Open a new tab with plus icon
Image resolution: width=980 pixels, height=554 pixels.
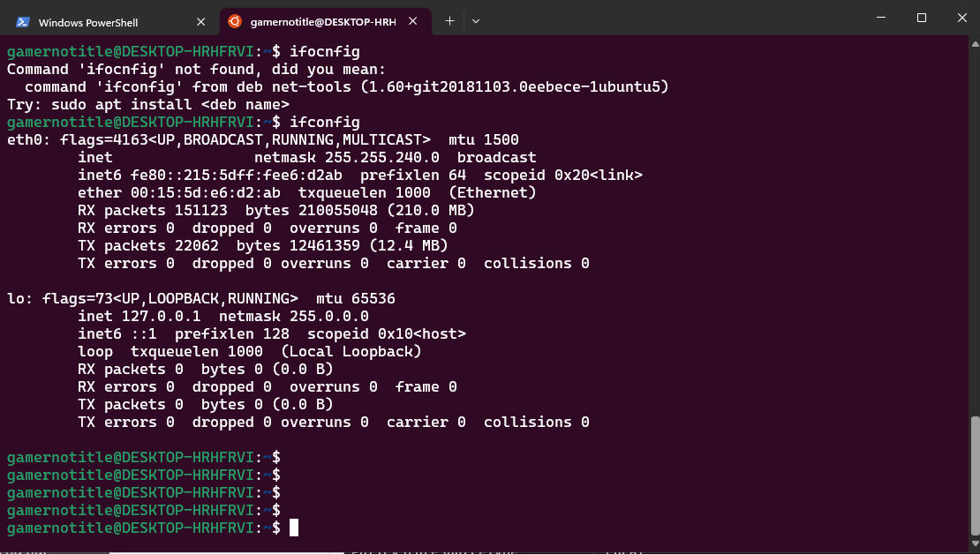point(449,21)
